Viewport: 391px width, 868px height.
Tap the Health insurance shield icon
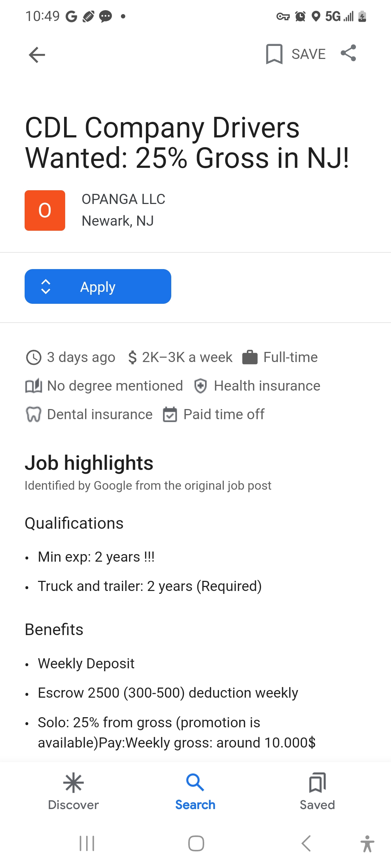200,386
